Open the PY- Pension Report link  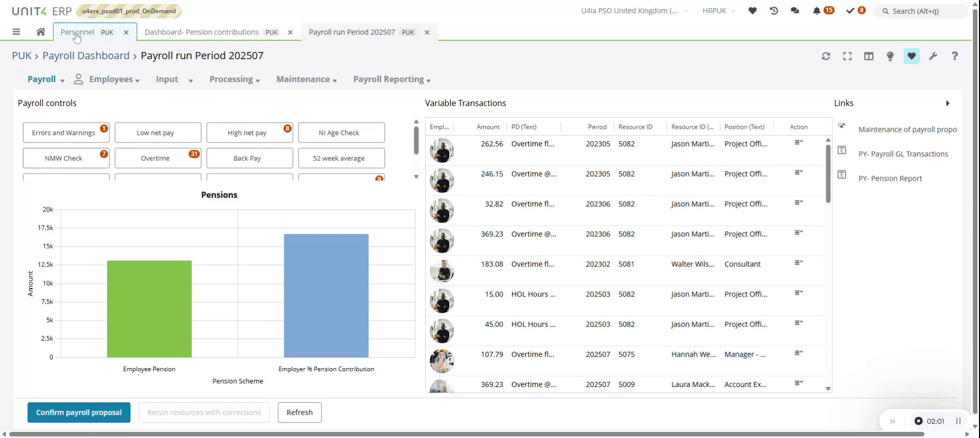click(890, 179)
